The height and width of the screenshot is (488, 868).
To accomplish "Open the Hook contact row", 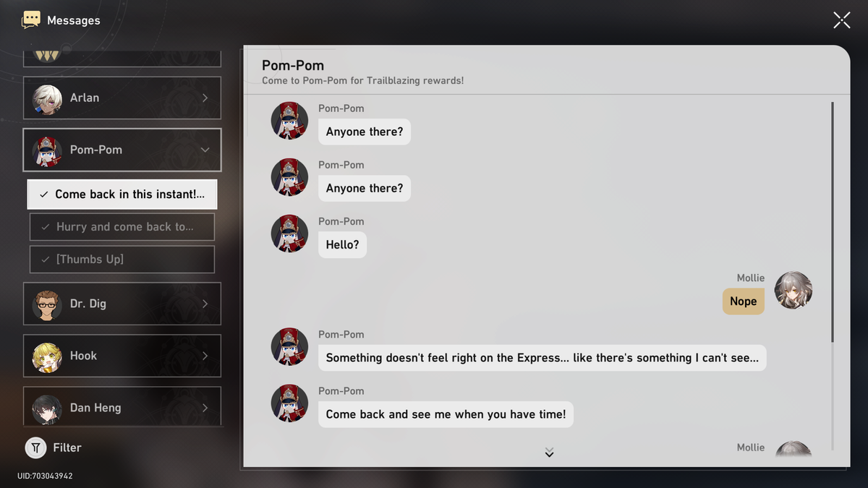I will [x=122, y=356].
